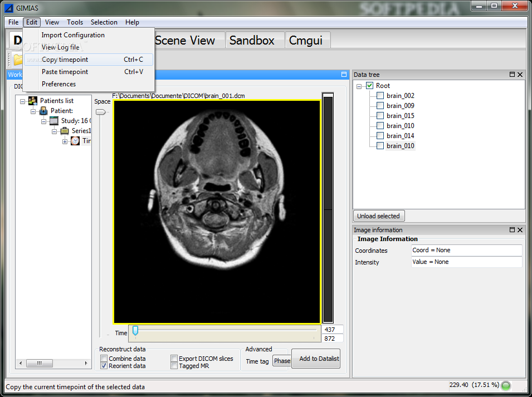532x397 pixels.
Task: Enable Export DICOM slices checkbox
Action: point(174,359)
